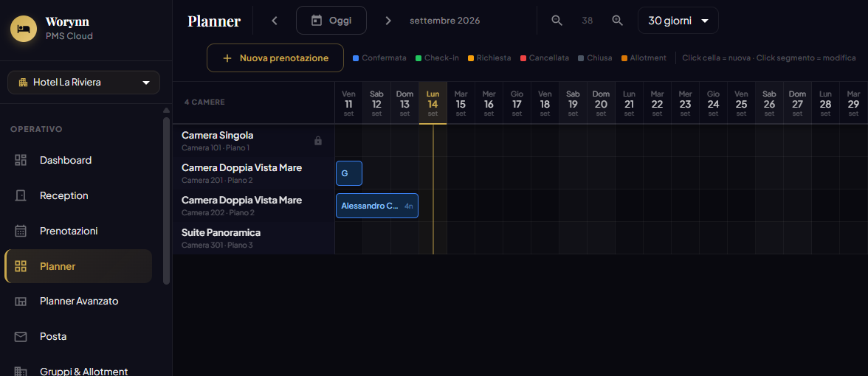Open the Alessandro C... 4n booking segment
Image resolution: width=868 pixels, height=376 pixels.
[x=377, y=206]
